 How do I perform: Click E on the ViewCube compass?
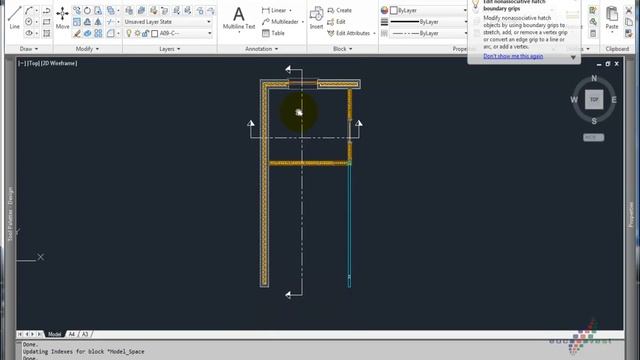click(613, 100)
